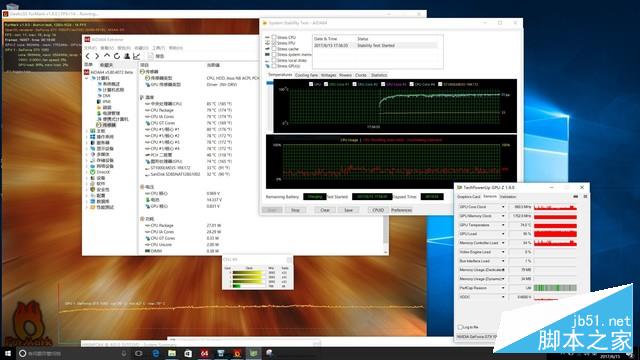Click Stability Test Started log row
This screenshot has width=640, height=360.
(376, 45)
